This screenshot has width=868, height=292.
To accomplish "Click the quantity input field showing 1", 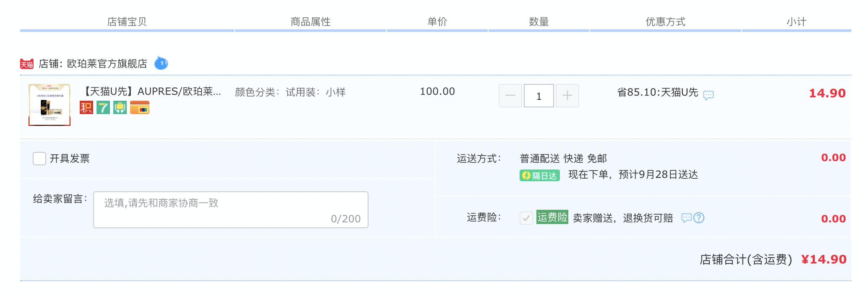I will [x=539, y=96].
